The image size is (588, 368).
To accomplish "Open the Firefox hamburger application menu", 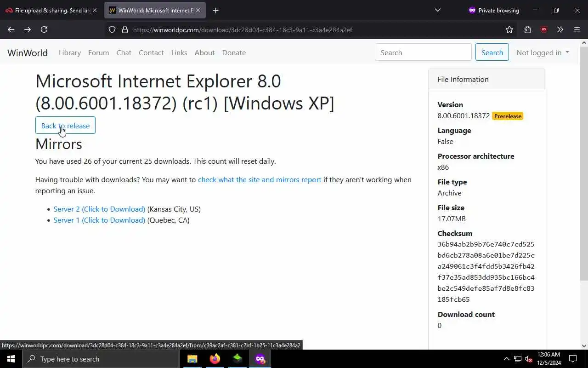I will [x=577, y=29].
